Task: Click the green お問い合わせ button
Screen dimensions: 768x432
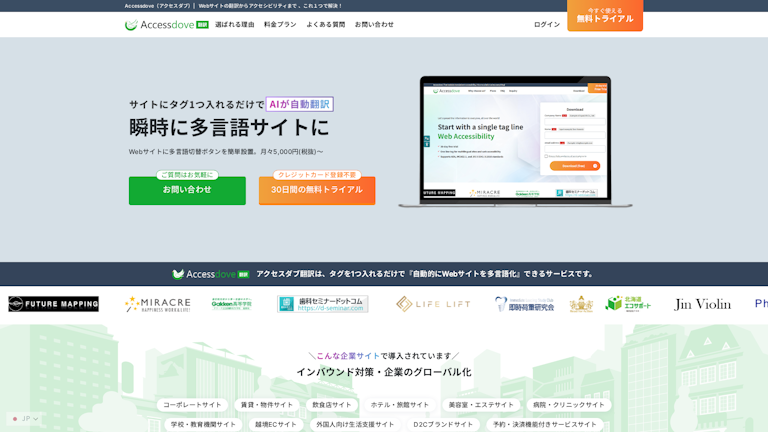Action: 187,190
